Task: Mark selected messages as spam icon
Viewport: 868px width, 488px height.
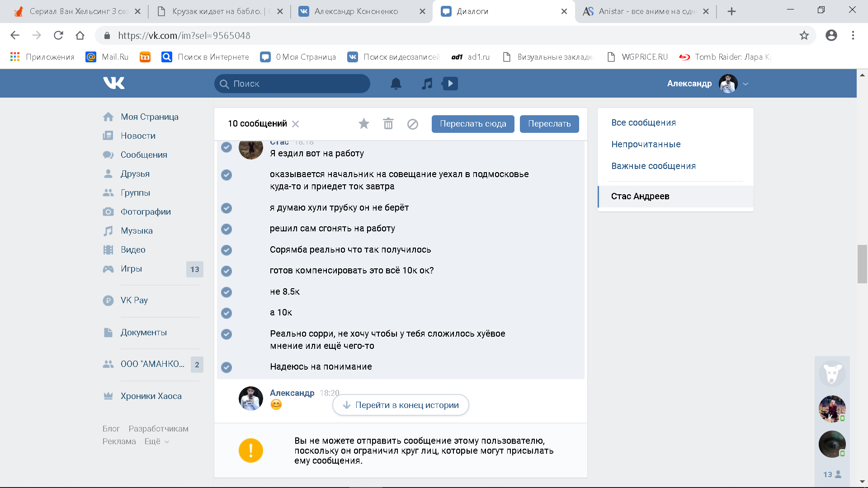Action: click(x=412, y=124)
